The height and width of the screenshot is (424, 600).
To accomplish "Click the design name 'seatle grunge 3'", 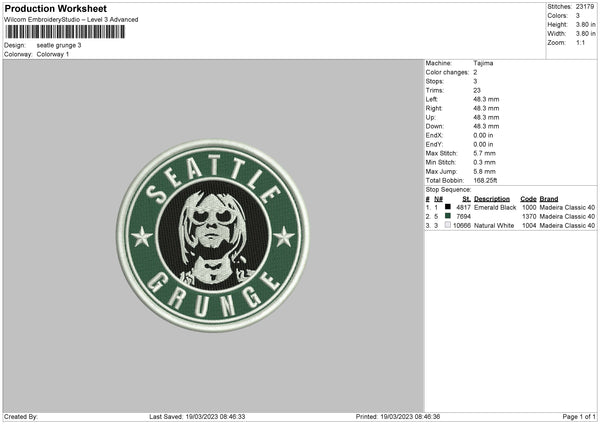I will (x=59, y=45).
